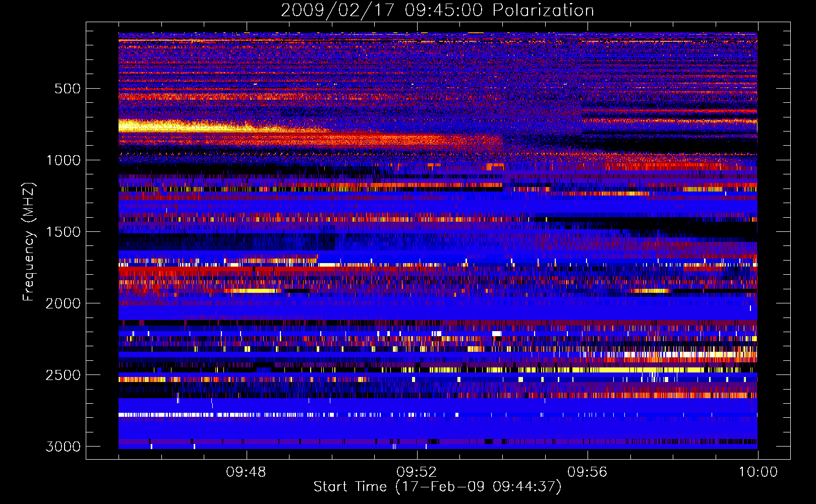Click the "Frequency (MHZ)" axis label
This screenshot has width=816, height=504.
tap(28, 242)
